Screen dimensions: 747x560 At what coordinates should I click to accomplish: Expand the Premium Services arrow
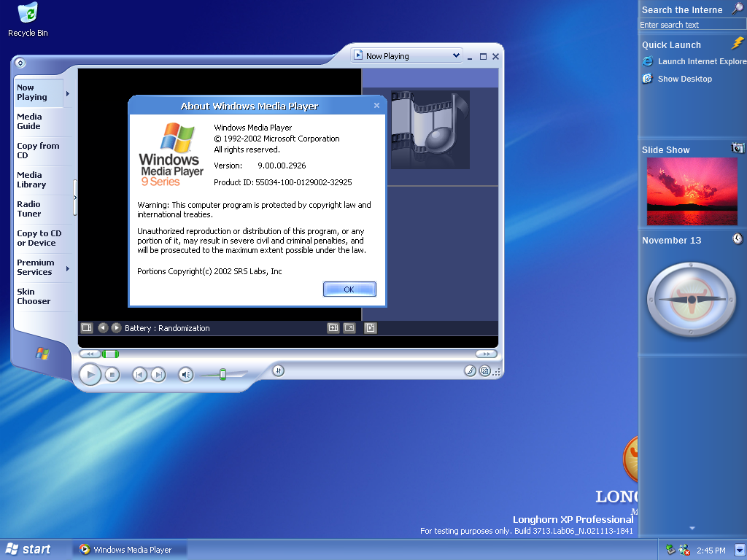coord(68,268)
